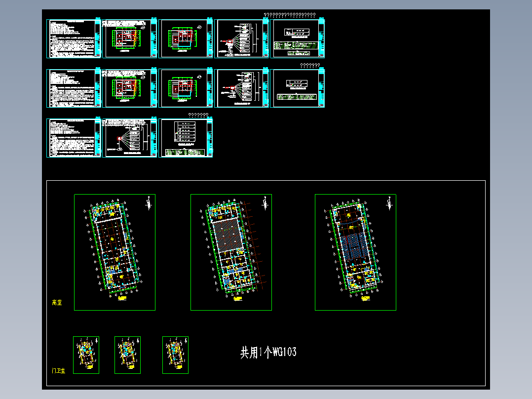Click the yellow label left of the large plans
This screenshot has height=399, width=532.
[x=57, y=302]
